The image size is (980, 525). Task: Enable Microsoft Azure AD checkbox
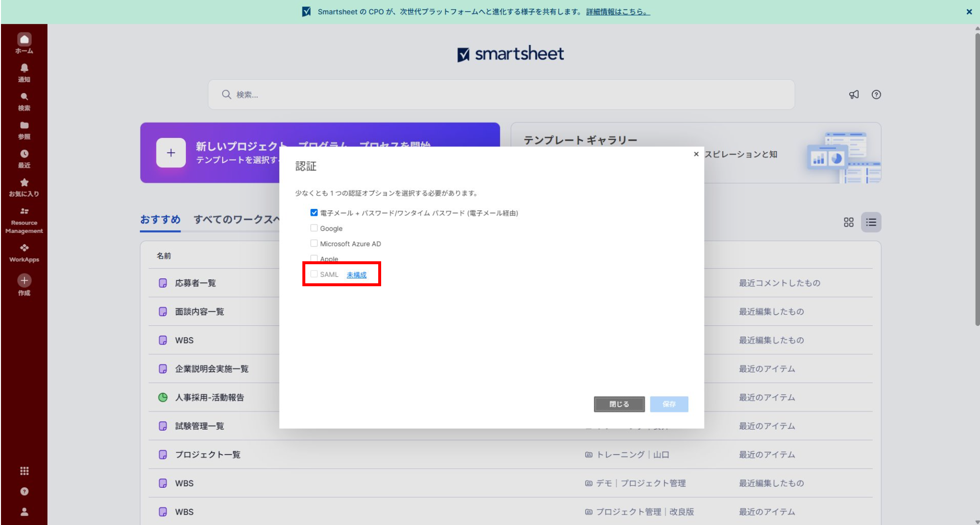[x=314, y=243]
